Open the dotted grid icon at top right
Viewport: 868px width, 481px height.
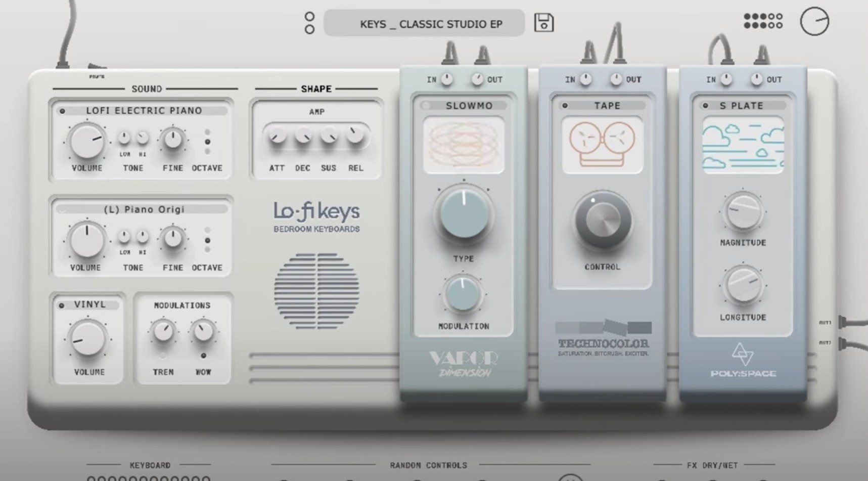pyautogui.click(x=763, y=21)
